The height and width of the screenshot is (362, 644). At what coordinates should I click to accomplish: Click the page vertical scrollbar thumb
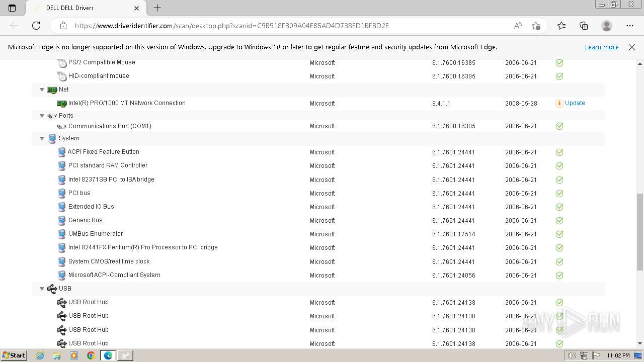[x=640, y=232]
